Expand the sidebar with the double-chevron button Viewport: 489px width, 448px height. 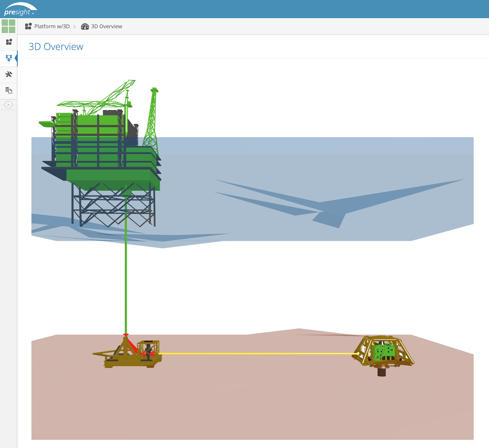[8, 105]
